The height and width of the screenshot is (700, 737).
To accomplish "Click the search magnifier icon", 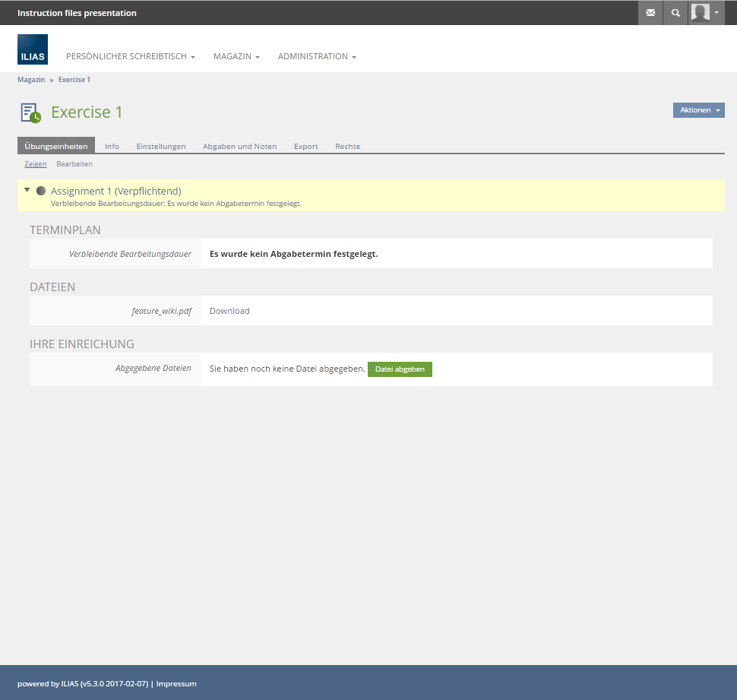I will [x=675, y=13].
